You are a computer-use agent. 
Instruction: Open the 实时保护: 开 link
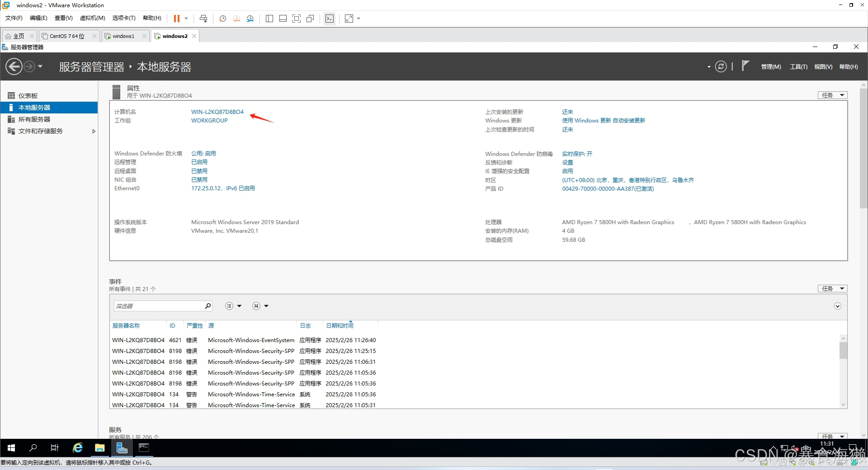[x=577, y=154]
